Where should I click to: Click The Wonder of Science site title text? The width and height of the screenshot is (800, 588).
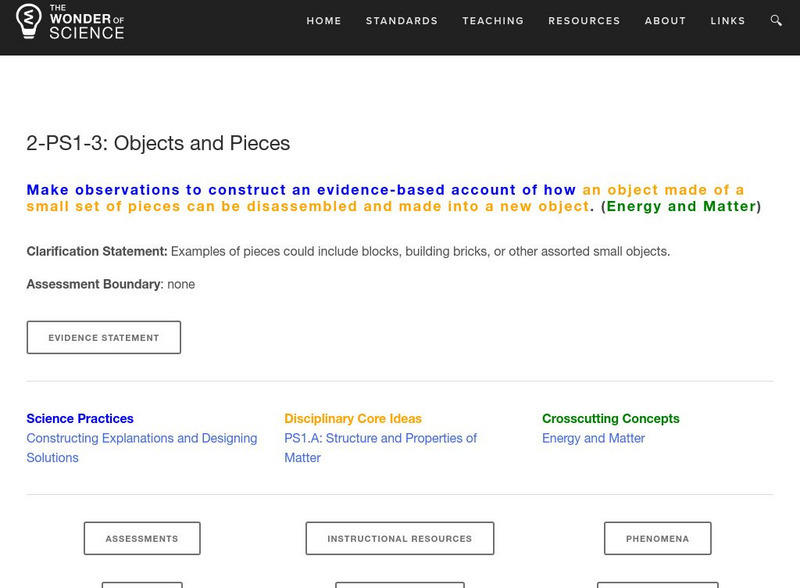[86, 21]
